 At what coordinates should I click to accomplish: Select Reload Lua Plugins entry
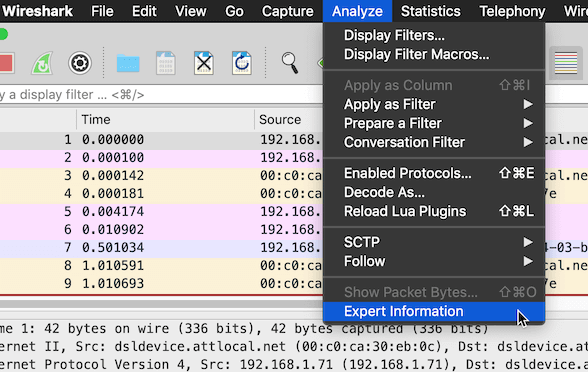click(x=434, y=212)
